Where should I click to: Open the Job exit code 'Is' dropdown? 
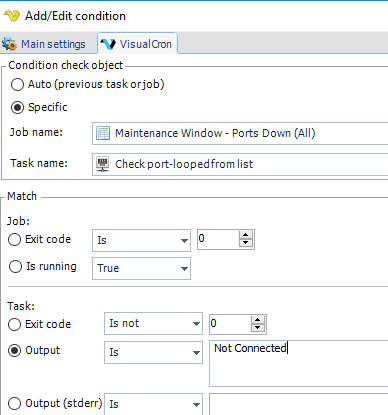141,240
